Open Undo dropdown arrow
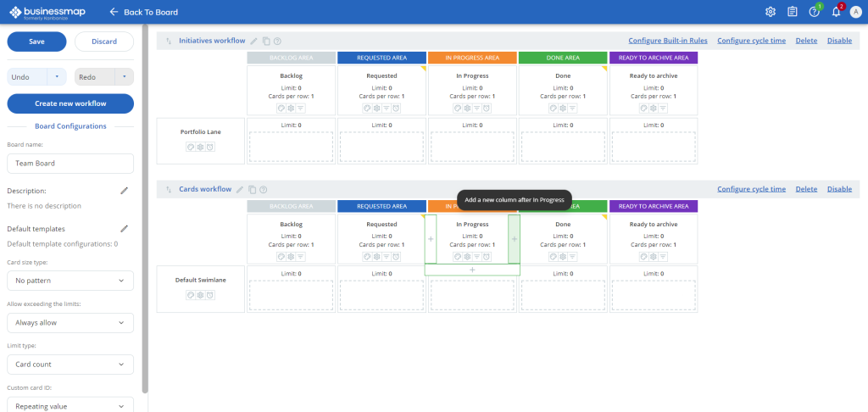 pos(57,77)
